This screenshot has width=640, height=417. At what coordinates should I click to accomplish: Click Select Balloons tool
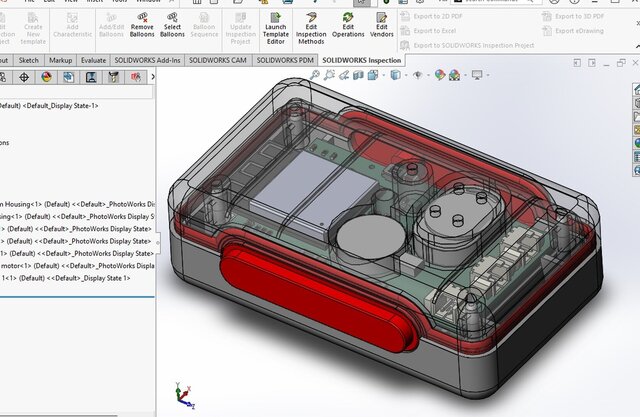pyautogui.click(x=172, y=18)
